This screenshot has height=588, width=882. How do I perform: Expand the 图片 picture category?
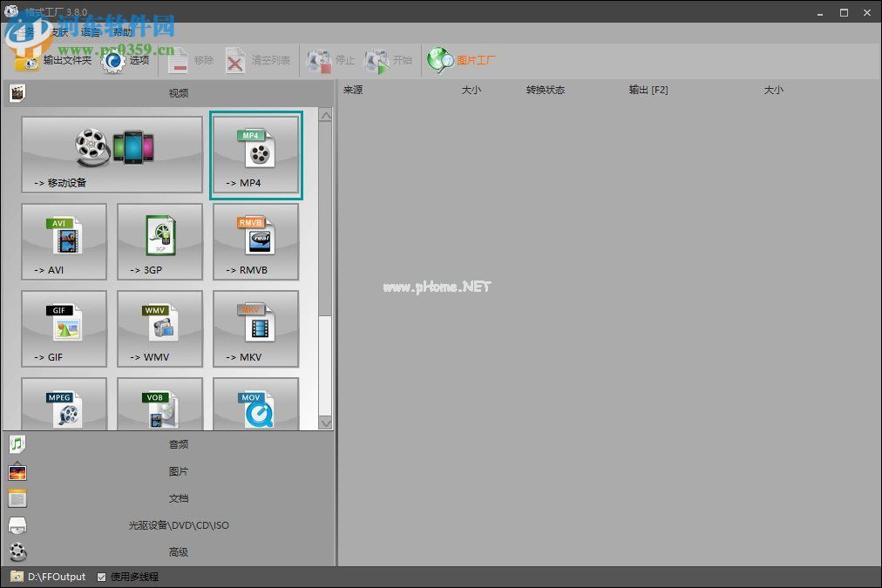178,471
